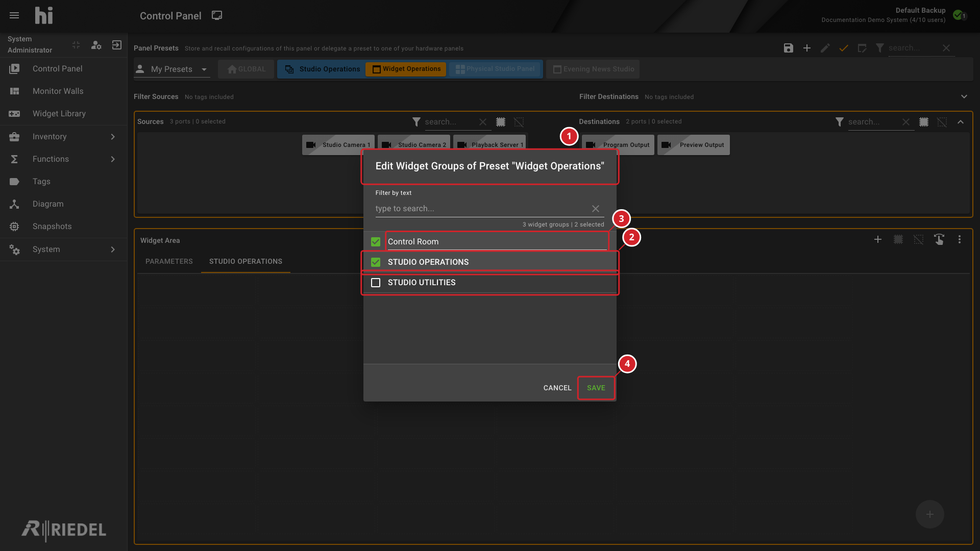Uncheck the Control Room widget group
The image size is (980, 551).
click(x=376, y=242)
